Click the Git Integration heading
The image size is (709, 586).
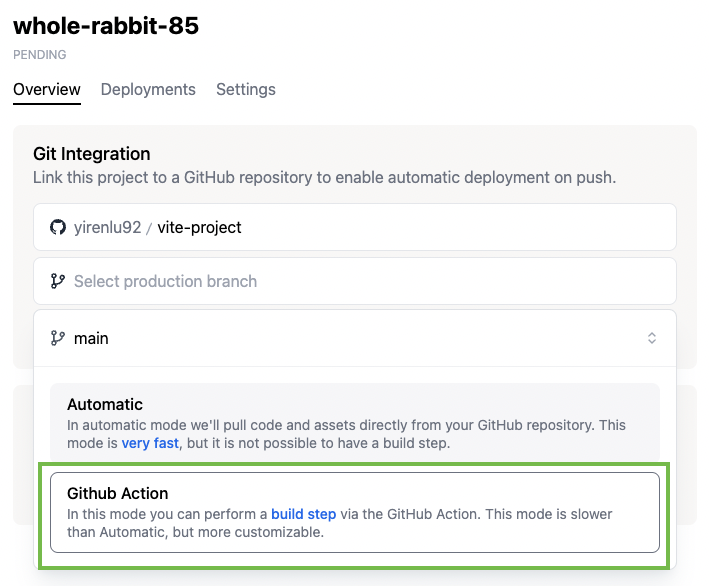pyautogui.click(x=92, y=154)
